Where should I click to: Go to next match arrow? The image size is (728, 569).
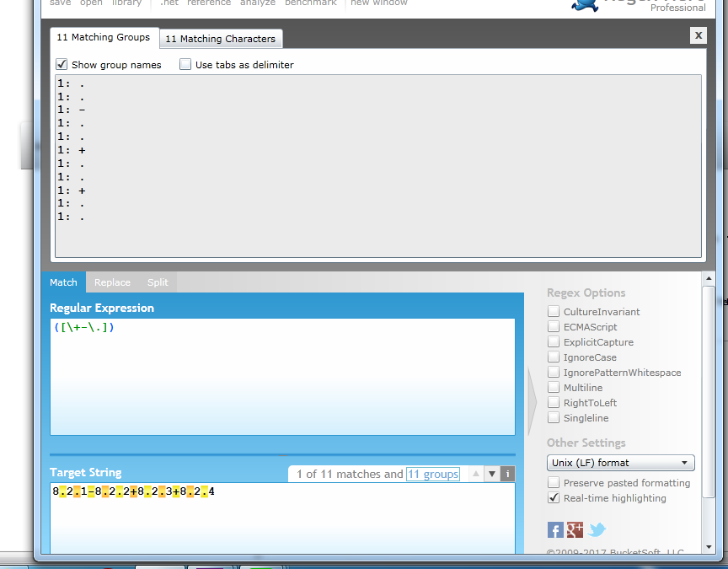click(492, 474)
